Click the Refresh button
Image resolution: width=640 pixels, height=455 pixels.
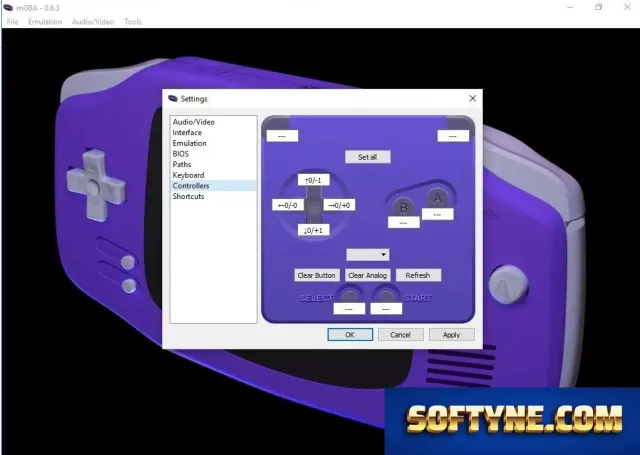click(418, 275)
